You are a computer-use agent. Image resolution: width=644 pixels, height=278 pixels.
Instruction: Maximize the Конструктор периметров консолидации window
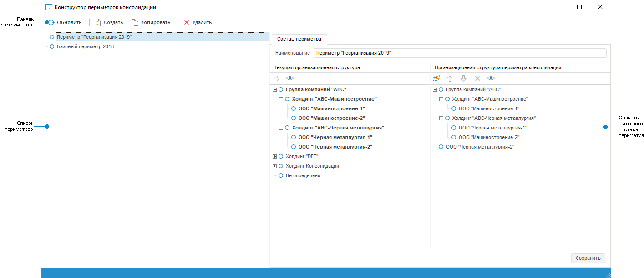coord(579,7)
